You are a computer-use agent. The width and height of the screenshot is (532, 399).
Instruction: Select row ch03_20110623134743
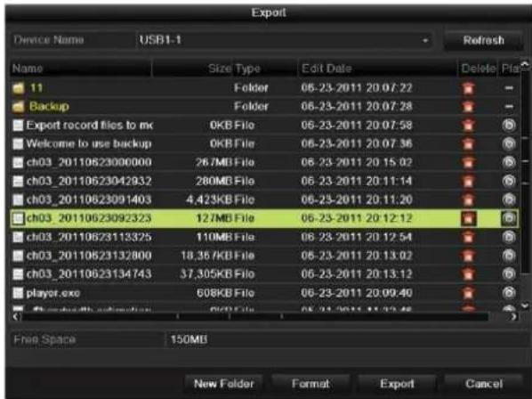(264, 274)
